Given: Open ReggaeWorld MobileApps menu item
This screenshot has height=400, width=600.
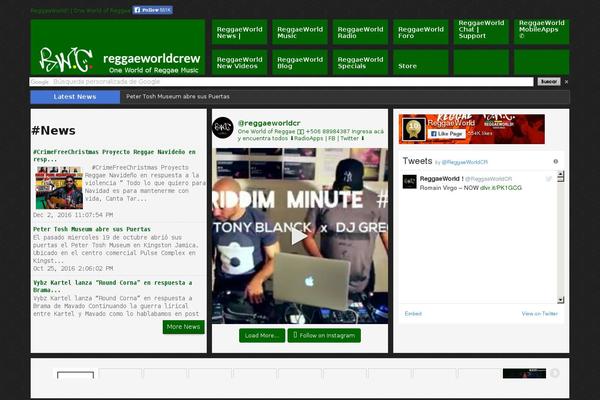Looking at the screenshot, I should 541,32.
